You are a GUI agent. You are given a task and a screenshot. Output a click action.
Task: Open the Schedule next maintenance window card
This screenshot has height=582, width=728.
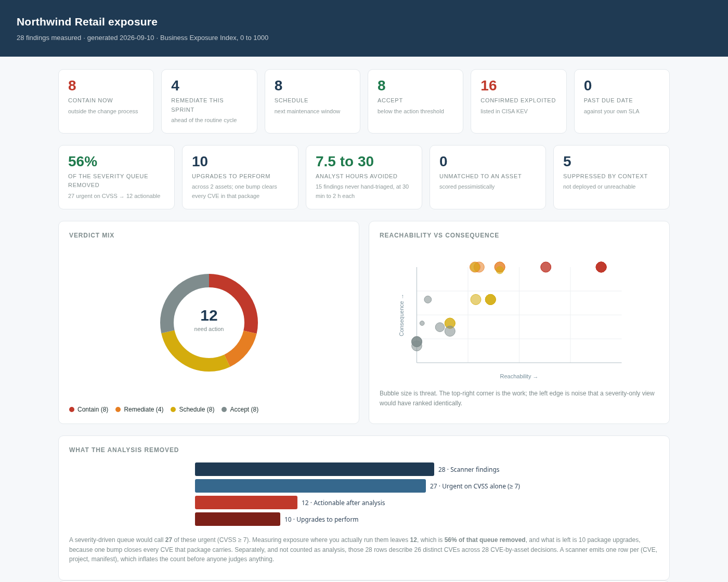[x=313, y=101]
